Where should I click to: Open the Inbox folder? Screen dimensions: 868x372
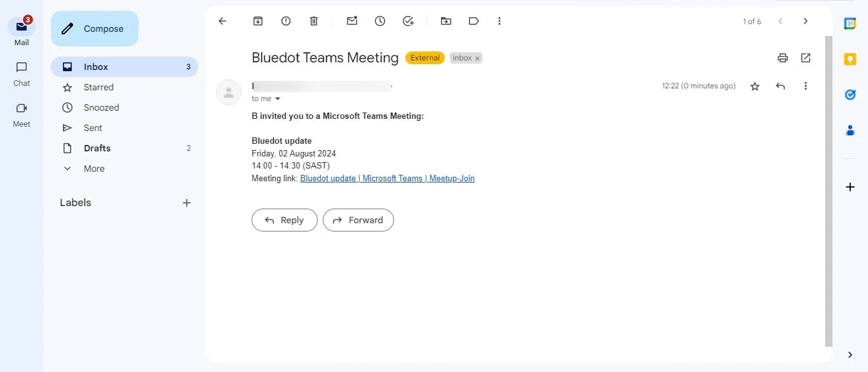click(x=125, y=67)
